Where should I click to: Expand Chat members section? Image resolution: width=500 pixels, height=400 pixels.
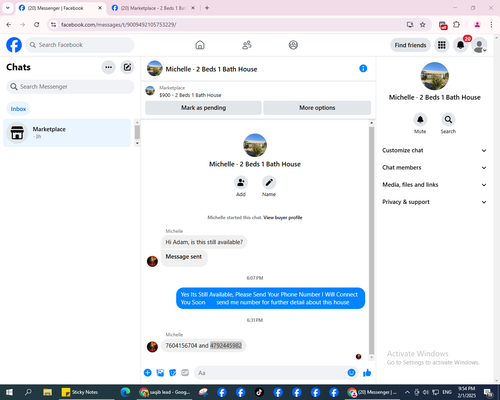(x=434, y=168)
